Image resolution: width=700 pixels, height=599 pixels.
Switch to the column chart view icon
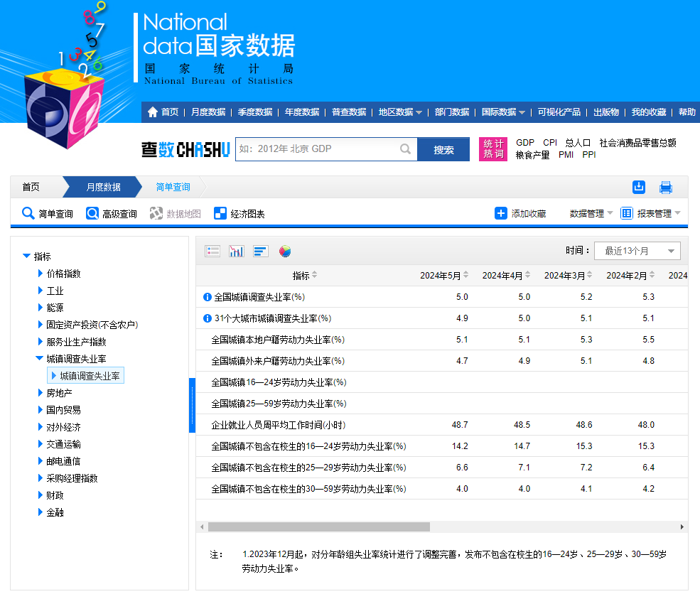237,251
